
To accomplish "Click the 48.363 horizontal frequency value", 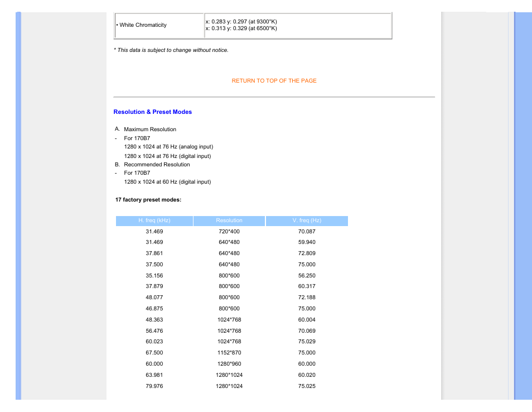I will [x=154, y=320].
